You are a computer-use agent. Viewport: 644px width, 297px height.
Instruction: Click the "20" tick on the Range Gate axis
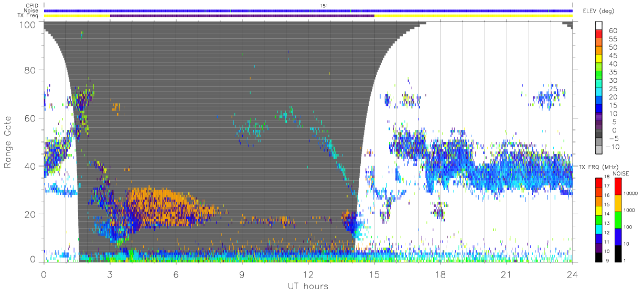point(30,214)
